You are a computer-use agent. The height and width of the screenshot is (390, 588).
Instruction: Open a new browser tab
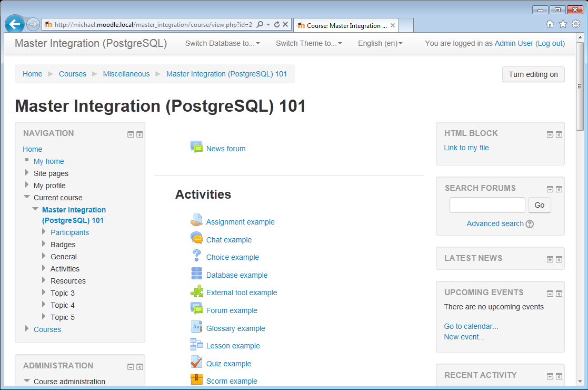click(406, 25)
